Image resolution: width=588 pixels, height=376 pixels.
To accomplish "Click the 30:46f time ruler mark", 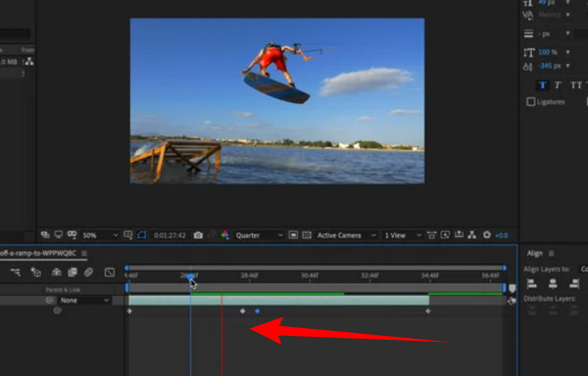I will (x=310, y=275).
